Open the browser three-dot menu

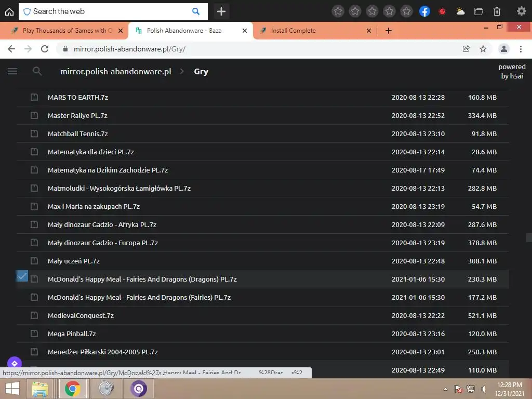click(521, 49)
